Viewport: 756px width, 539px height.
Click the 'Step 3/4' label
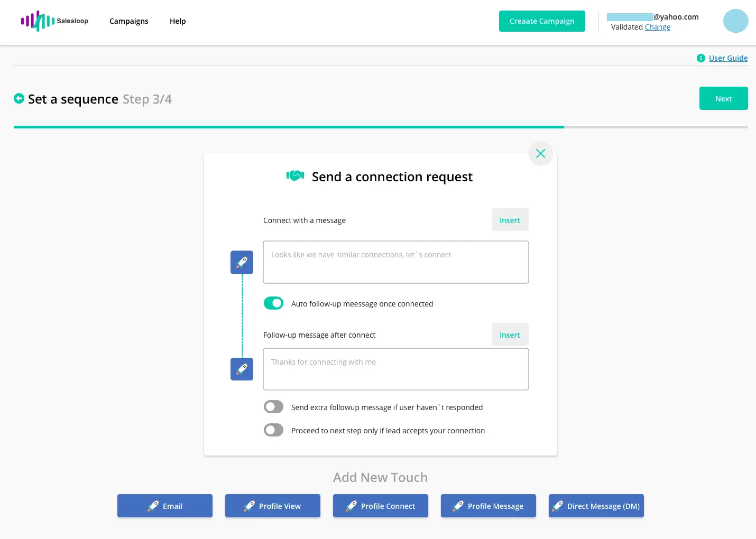click(147, 99)
